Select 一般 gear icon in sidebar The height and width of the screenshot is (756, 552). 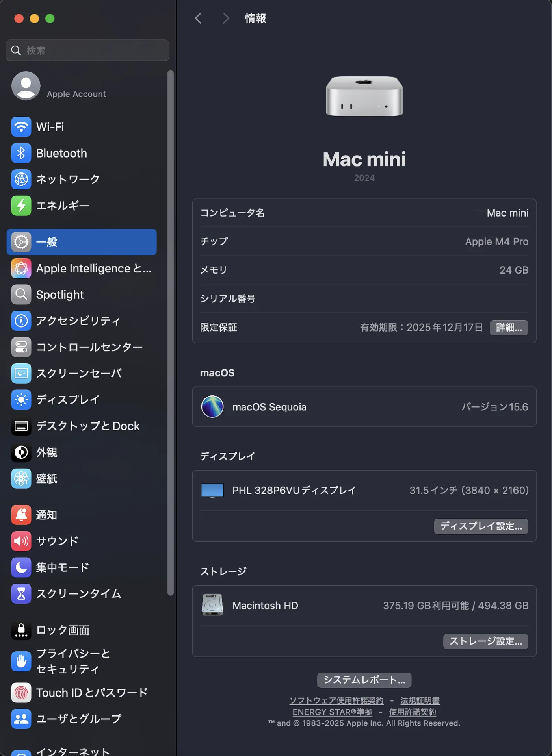pos(21,242)
